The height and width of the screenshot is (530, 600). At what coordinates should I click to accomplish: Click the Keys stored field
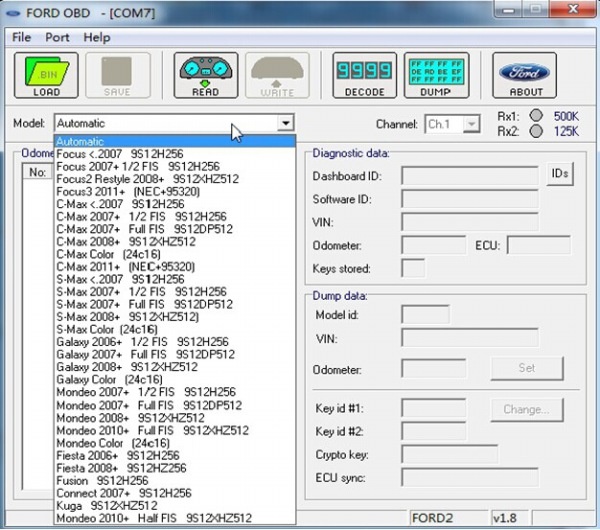(413, 268)
